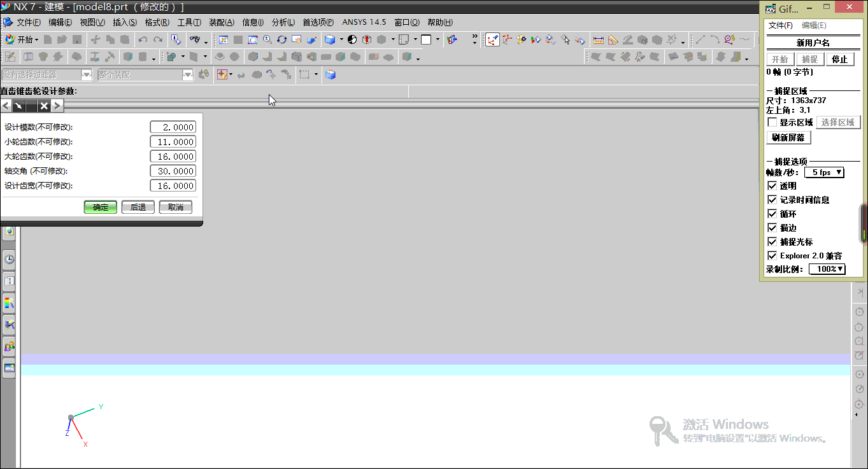Viewport: 868px width, 469px height.
Task: Toggle the 捕捉光标 checkbox
Action: click(772, 242)
